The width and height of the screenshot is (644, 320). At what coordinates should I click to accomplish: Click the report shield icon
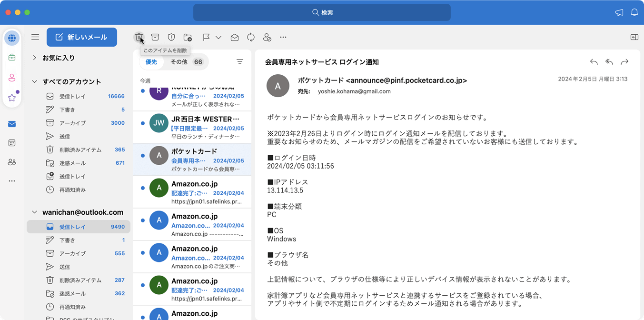[x=171, y=37]
